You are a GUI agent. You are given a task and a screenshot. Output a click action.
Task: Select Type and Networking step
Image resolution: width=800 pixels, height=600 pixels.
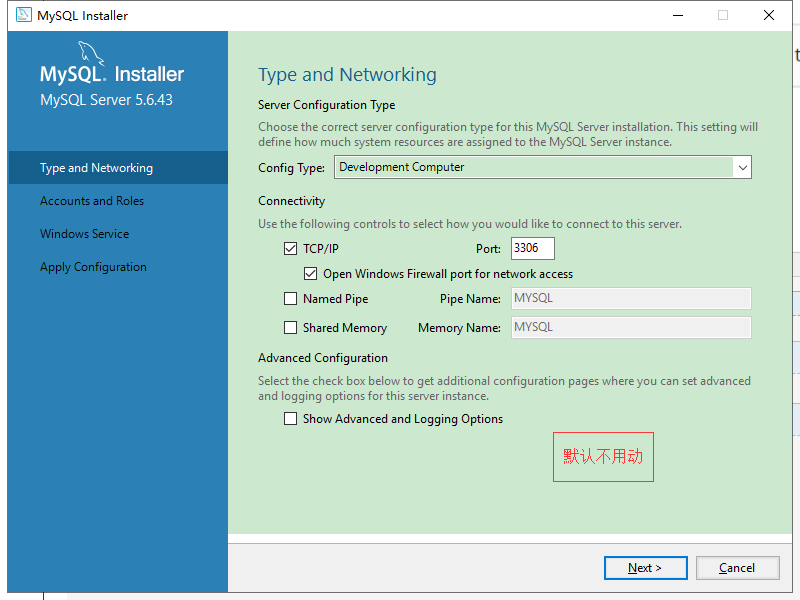[x=118, y=167]
